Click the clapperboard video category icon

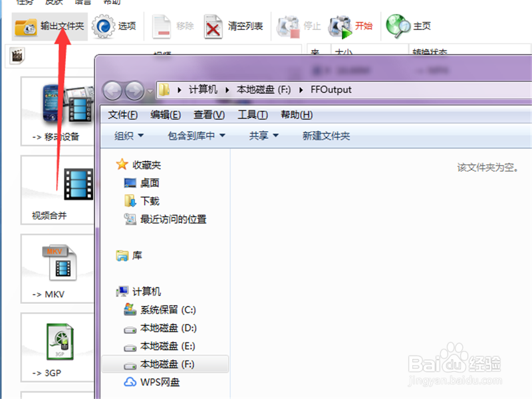tap(17, 56)
